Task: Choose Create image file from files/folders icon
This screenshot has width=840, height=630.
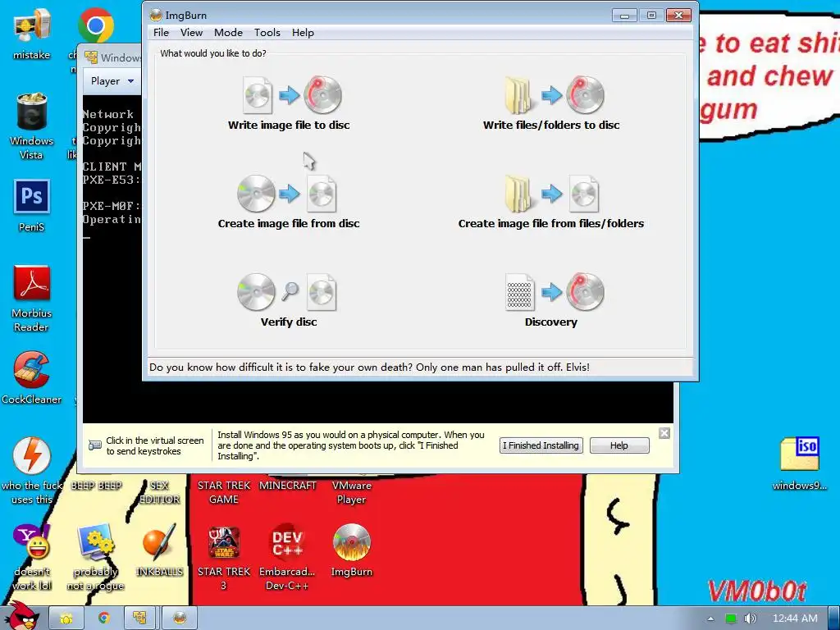Action: tap(552, 194)
